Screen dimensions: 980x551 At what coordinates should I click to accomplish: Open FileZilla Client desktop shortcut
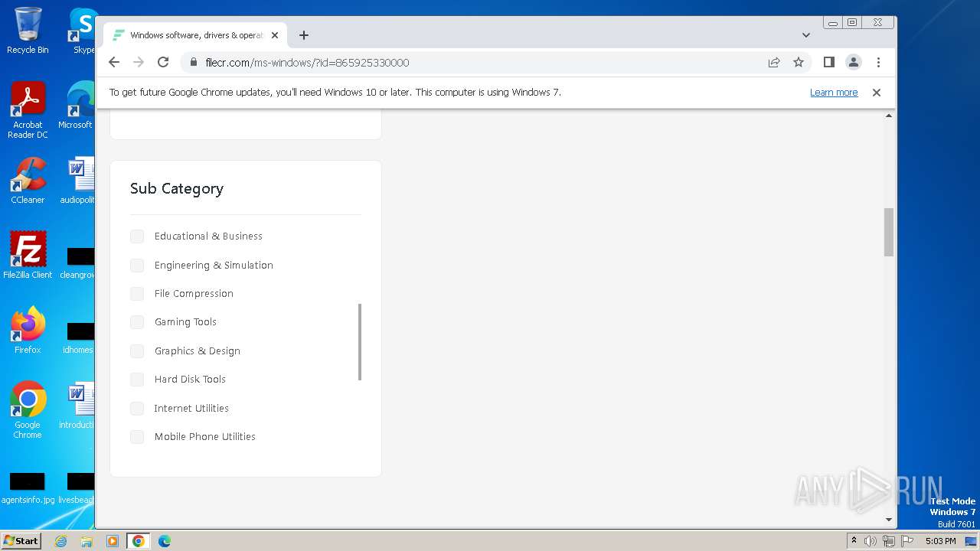click(x=28, y=256)
